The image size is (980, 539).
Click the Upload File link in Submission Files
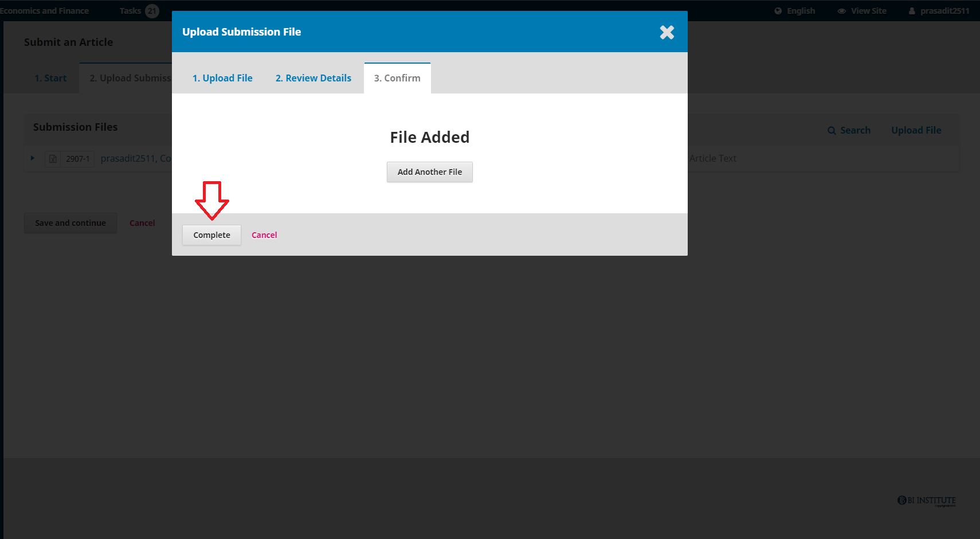tap(916, 130)
